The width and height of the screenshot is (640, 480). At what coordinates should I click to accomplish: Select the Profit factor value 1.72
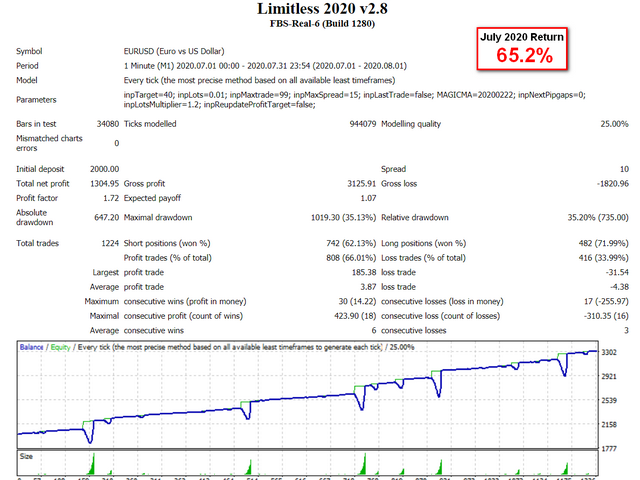pyautogui.click(x=109, y=198)
